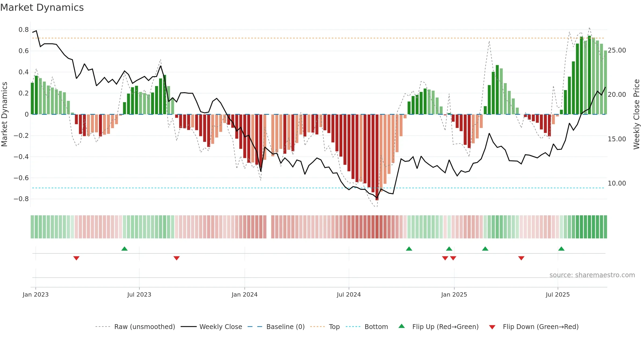Click the 0.8 y-axis tick label
This screenshot has width=644, height=362.
24,30
